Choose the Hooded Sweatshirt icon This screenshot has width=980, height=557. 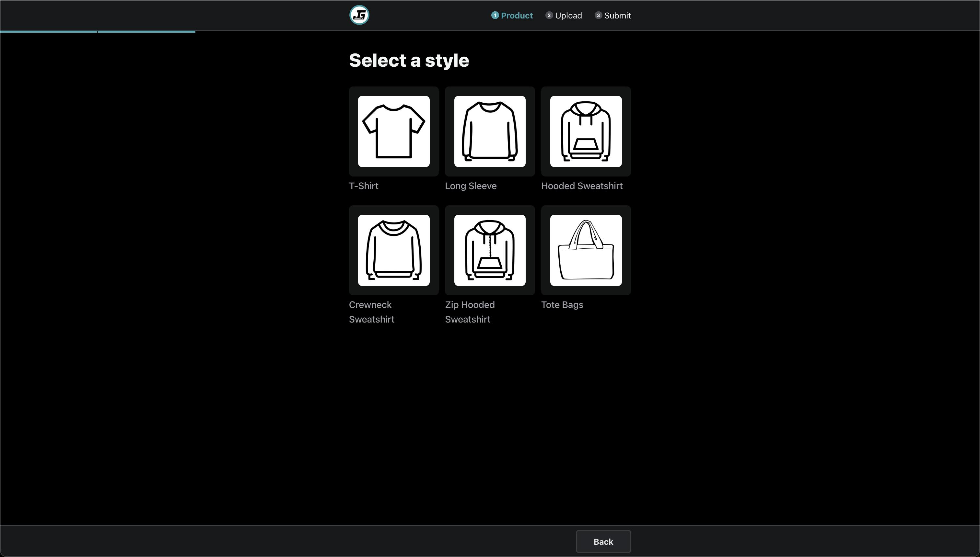point(586,131)
